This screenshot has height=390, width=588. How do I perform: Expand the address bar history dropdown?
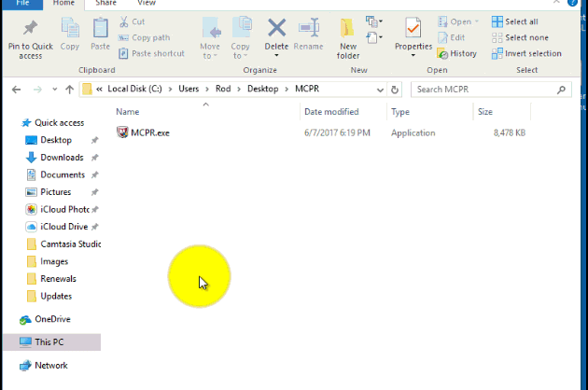380,90
